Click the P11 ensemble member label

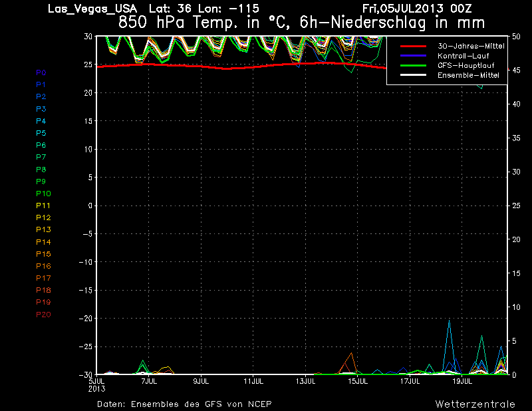(43, 205)
